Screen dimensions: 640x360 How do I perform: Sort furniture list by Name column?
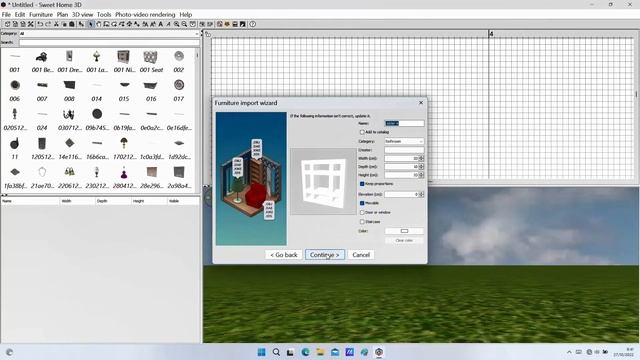30,201
